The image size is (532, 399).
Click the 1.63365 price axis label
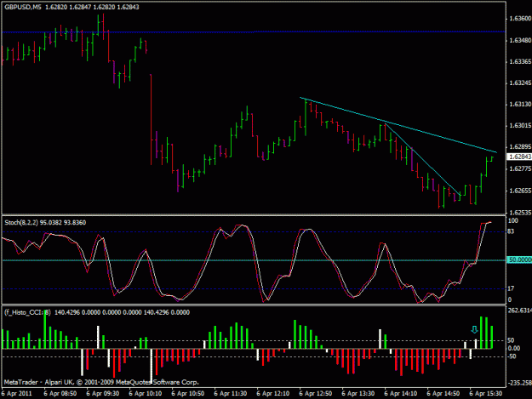[520, 62]
